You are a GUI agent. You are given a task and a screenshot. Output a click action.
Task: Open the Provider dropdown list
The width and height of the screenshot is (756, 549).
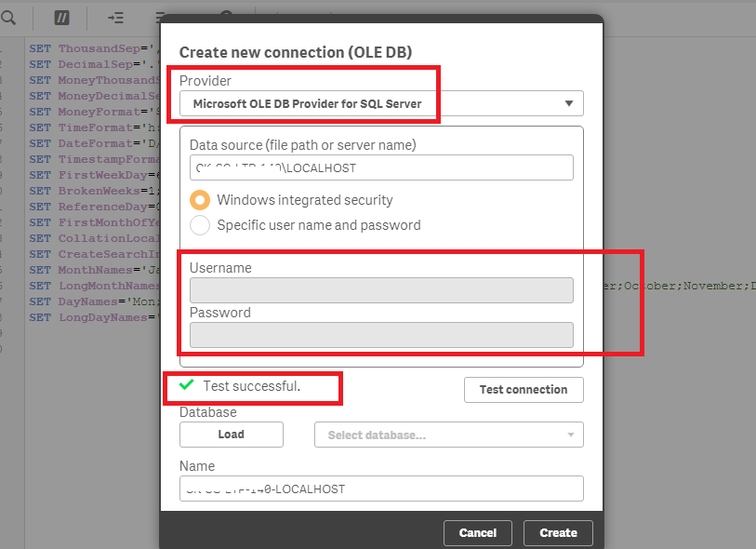click(x=381, y=103)
